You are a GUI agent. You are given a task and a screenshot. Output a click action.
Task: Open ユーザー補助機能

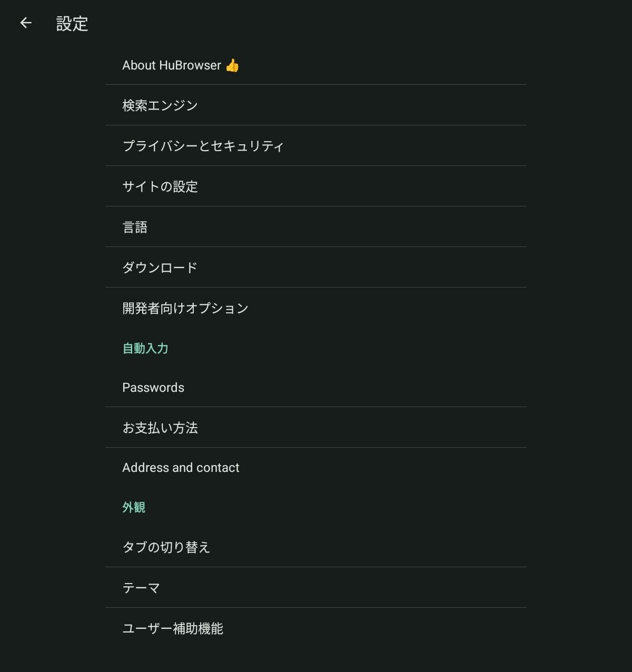coord(316,628)
